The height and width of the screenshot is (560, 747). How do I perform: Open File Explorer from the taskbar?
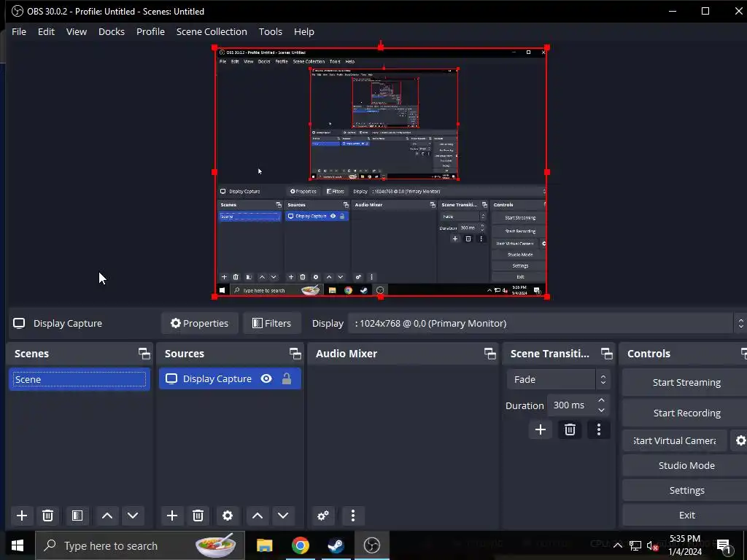[264, 545]
